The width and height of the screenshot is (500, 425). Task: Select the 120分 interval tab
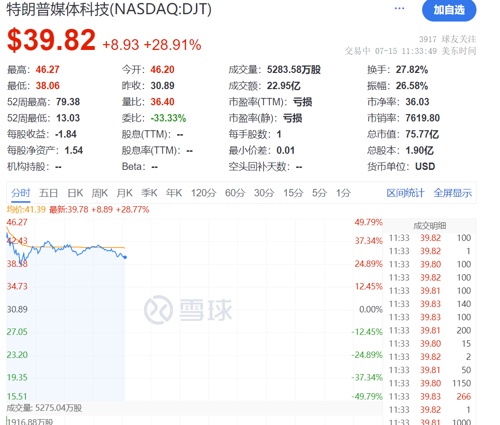[203, 193]
